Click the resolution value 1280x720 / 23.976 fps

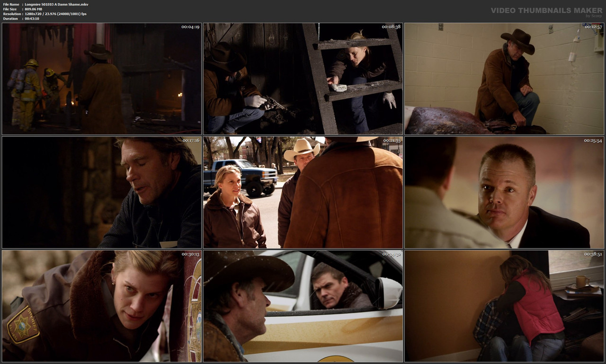pos(55,14)
